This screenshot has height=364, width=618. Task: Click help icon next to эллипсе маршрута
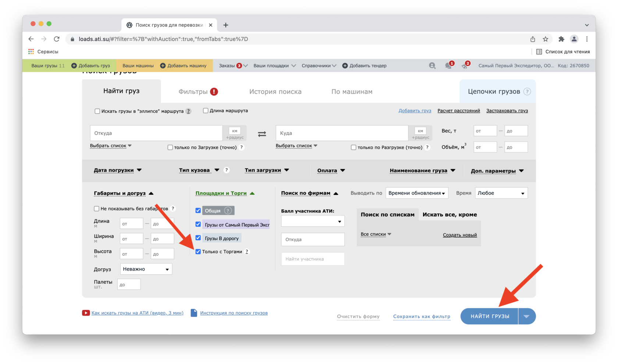click(188, 111)
